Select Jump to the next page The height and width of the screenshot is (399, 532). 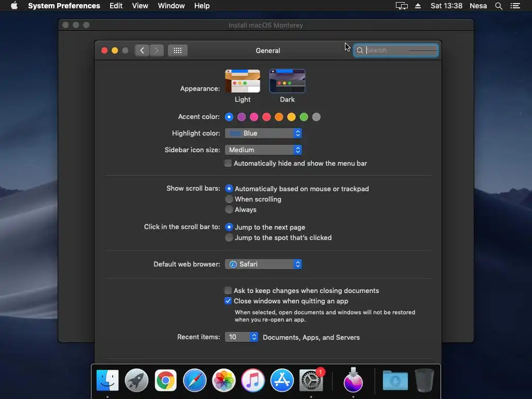(x=229, y=227)
